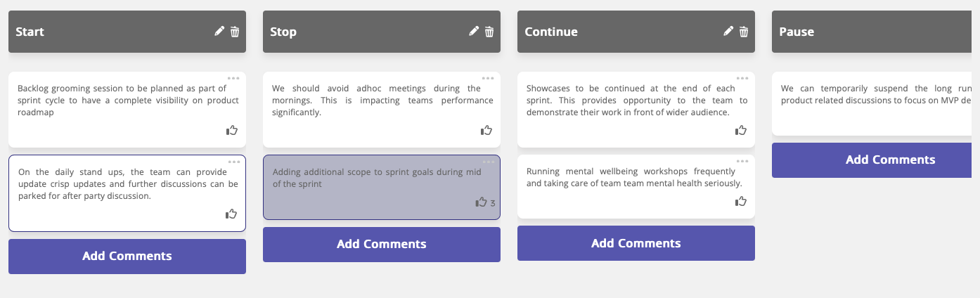Expand options for the Showcases card
The width and height of the screenshot is (980, 298).
[x=742, y=78]
